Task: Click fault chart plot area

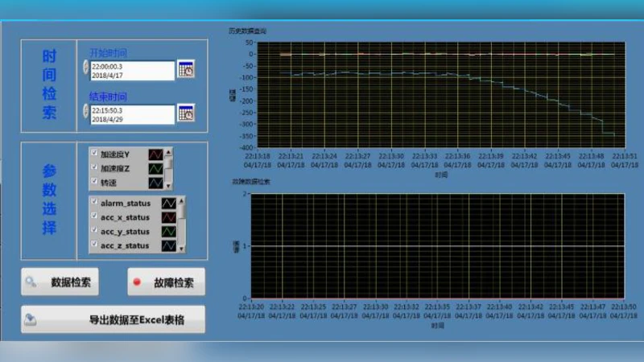Action: coord(437,246)
